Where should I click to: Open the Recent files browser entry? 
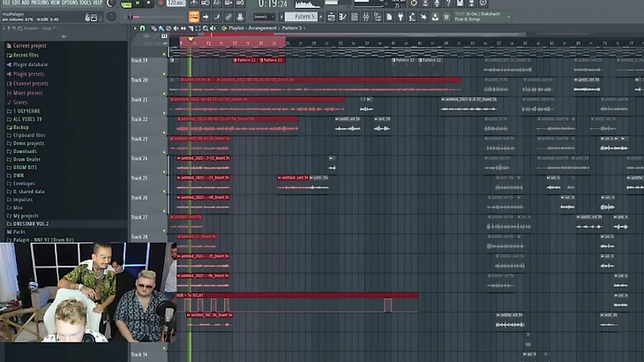26,55
